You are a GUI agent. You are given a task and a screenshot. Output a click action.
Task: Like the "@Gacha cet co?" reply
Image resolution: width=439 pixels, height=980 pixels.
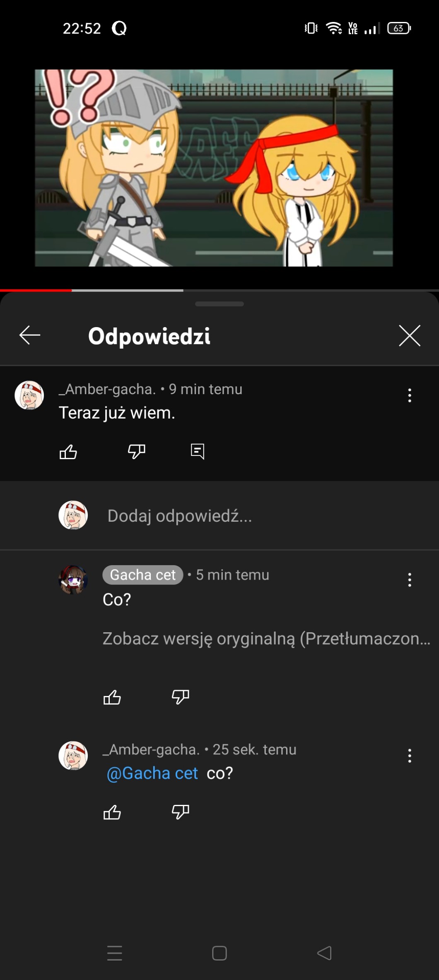112,812
